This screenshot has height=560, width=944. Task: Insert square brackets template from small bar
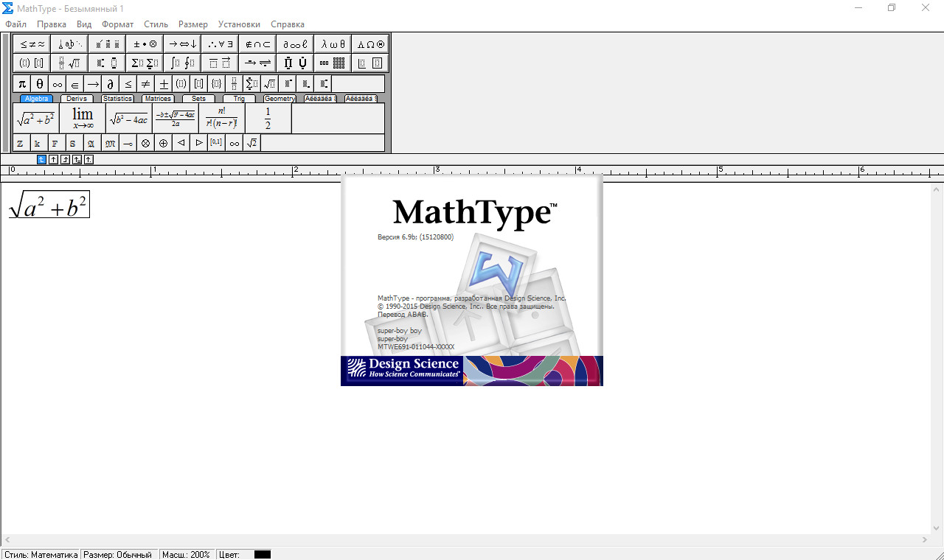click(x=199, y=84)
